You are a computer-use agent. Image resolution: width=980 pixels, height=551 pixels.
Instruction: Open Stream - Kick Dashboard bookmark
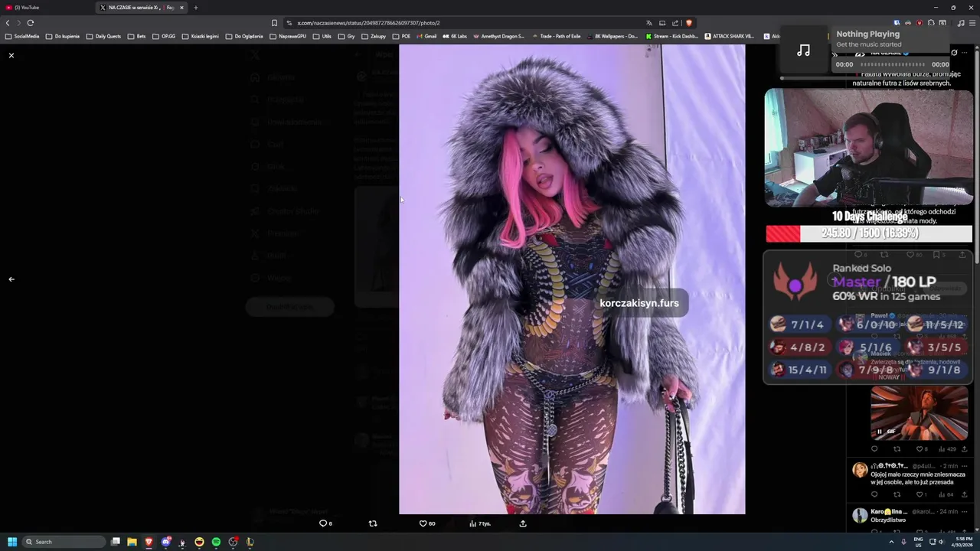671,36
